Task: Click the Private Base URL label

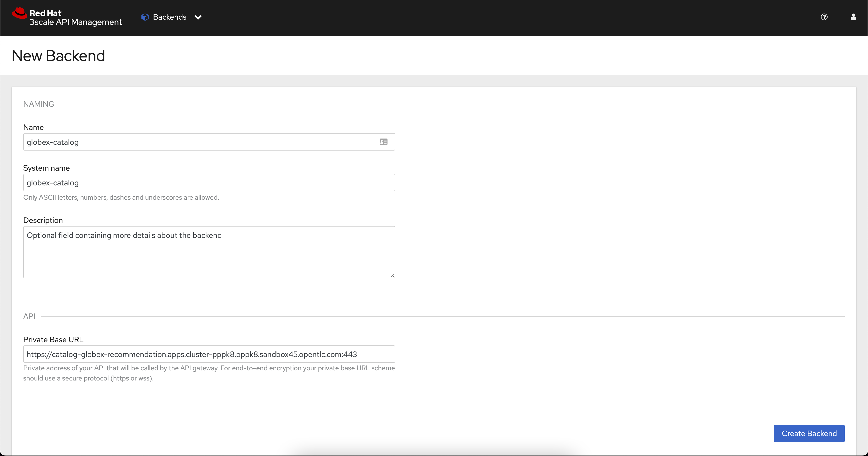Action: tap(53, 340)
